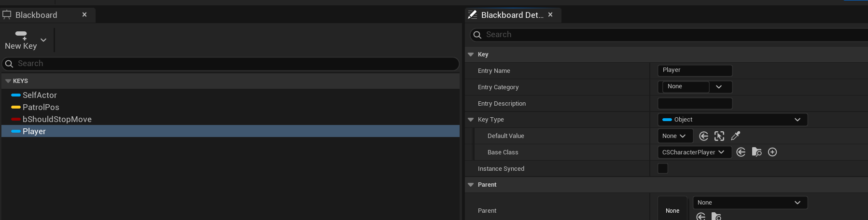Click the blue SelfActor key color indicator
This screenshot has height=220, width=868.
coord(16,95)
